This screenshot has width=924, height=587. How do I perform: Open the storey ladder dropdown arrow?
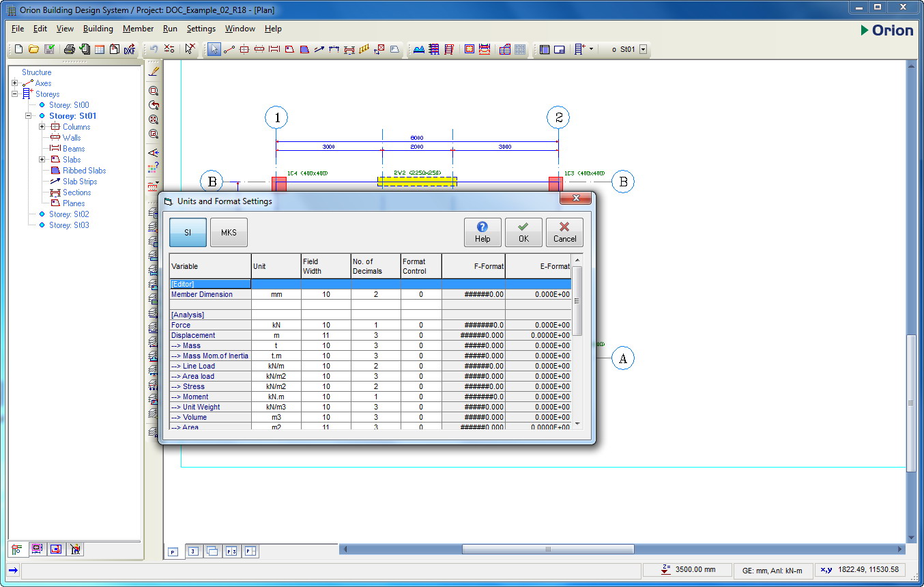point(591,49)
